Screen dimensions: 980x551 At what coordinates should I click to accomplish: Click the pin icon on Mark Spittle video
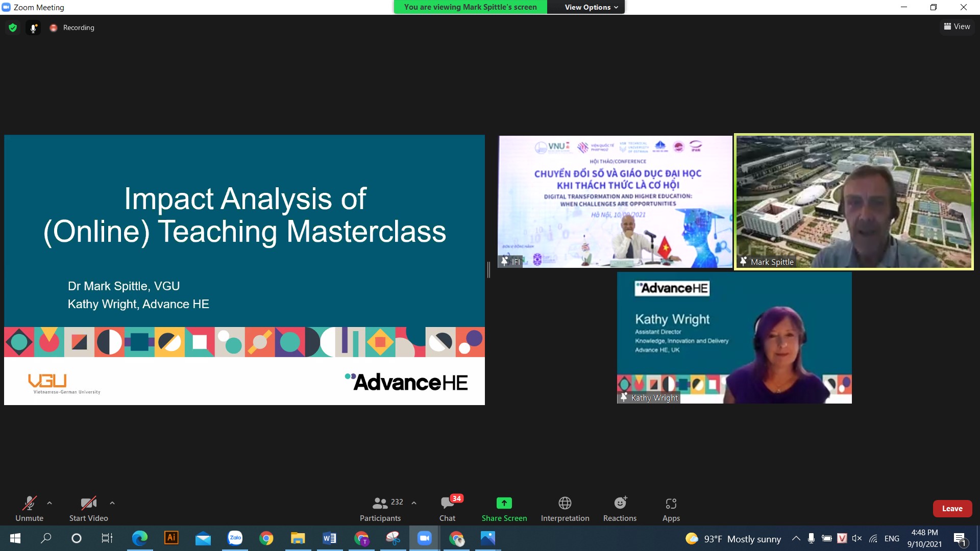(x=744, y=261)
